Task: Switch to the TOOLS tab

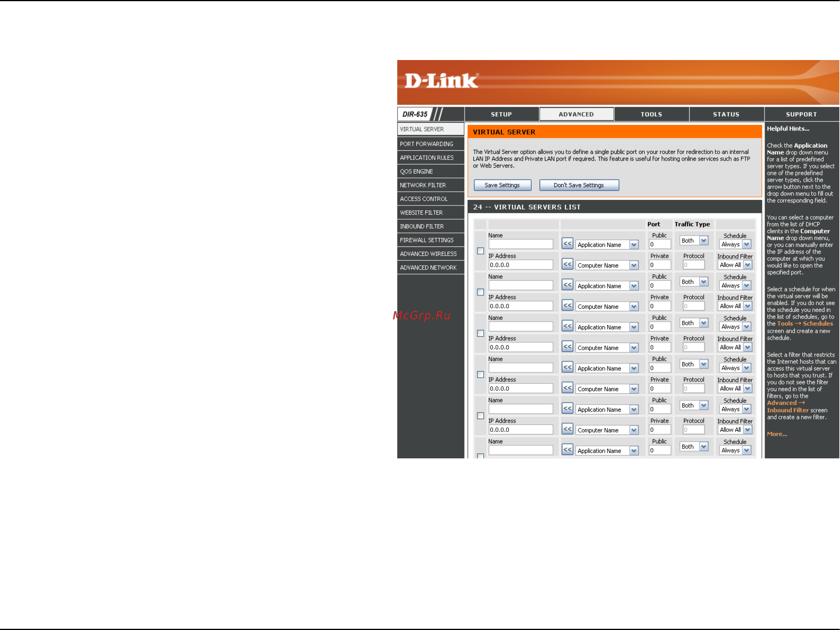Action: pyautogui.click(x=651, y=114)
